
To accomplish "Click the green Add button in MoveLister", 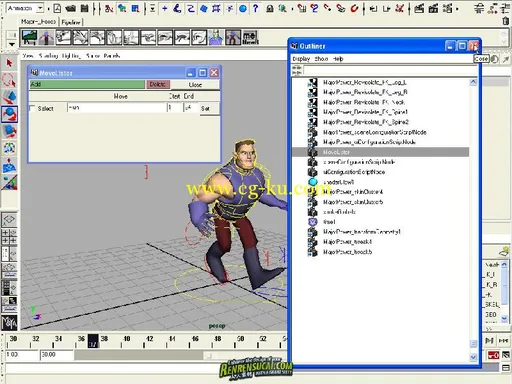I will [87, 84].
